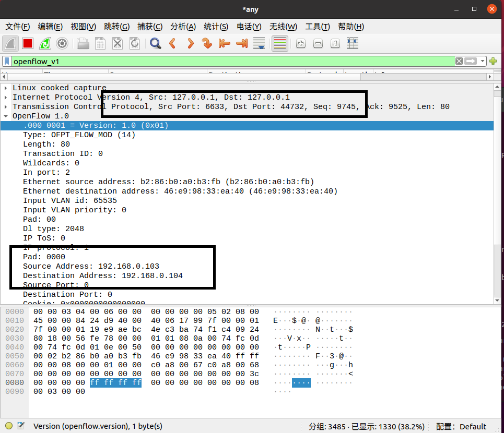504x433 pixels.
Task: Open the 跳转(G) menu
Action: click(x=116, y=27)
